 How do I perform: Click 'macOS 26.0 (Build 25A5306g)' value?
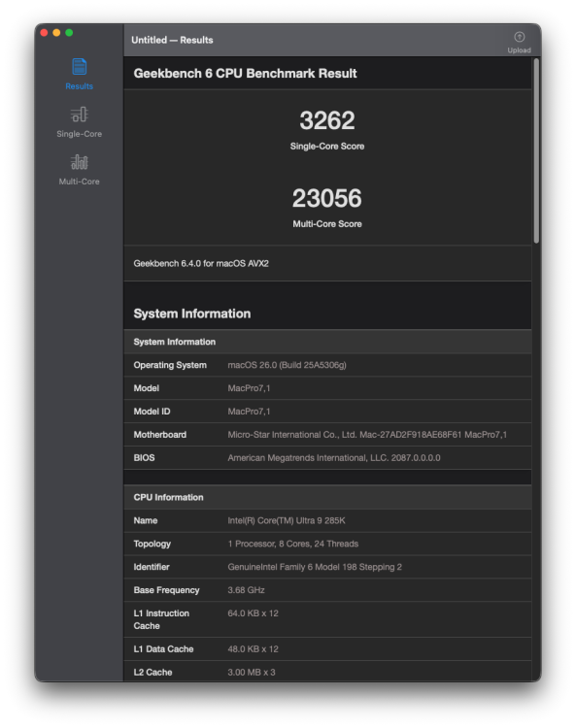(x=287, y=365)
